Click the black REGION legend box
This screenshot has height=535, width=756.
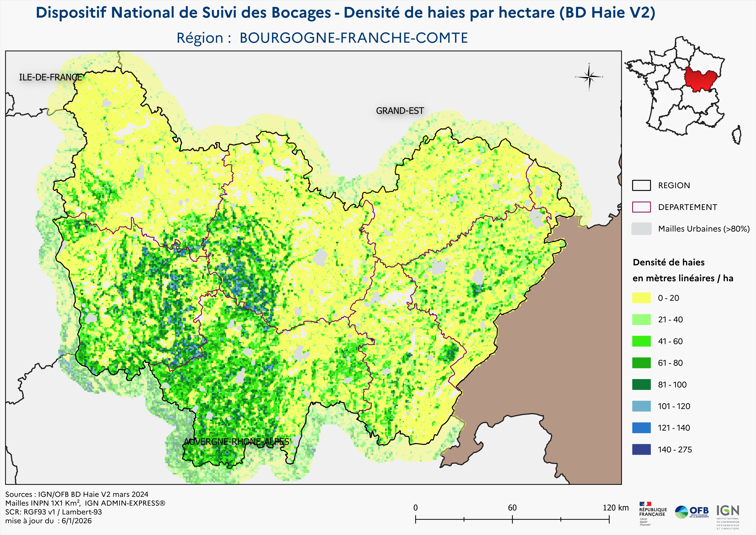pyautogui.click(x=641, y=185)
